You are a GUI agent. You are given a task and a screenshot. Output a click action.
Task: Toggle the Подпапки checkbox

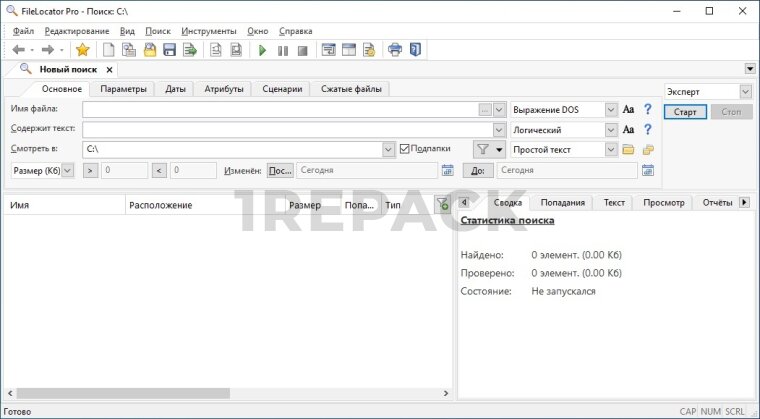coord(405,149)
